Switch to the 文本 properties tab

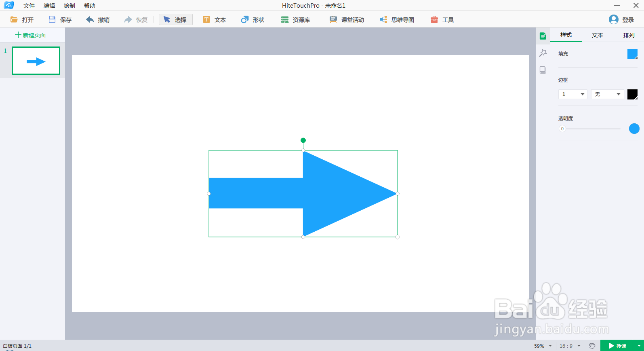coord(598,35)
